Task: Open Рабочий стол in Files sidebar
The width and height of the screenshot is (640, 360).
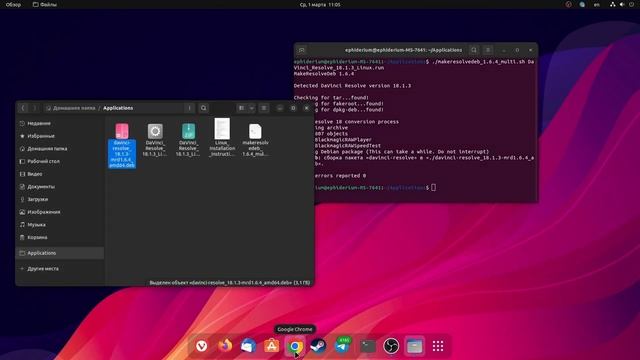Action: 60,161
